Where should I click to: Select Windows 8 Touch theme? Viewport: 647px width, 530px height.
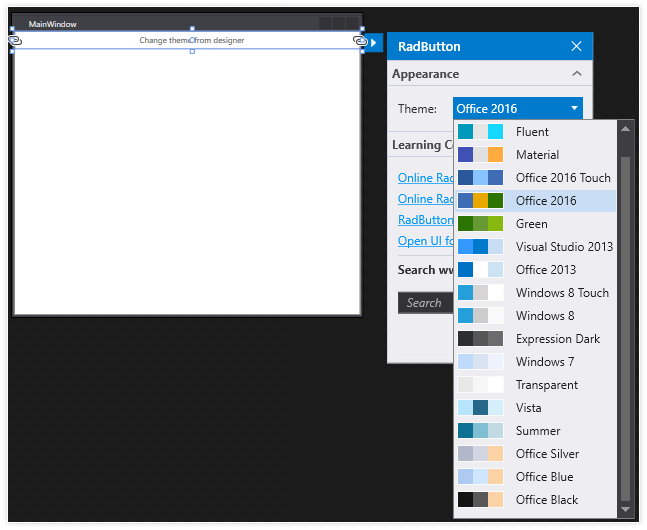coord(536,293)
